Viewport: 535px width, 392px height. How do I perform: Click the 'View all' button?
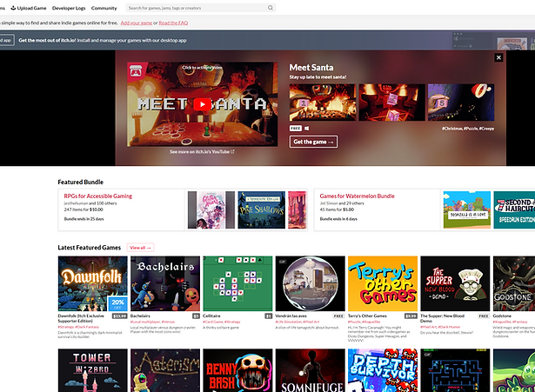(140, 248)
